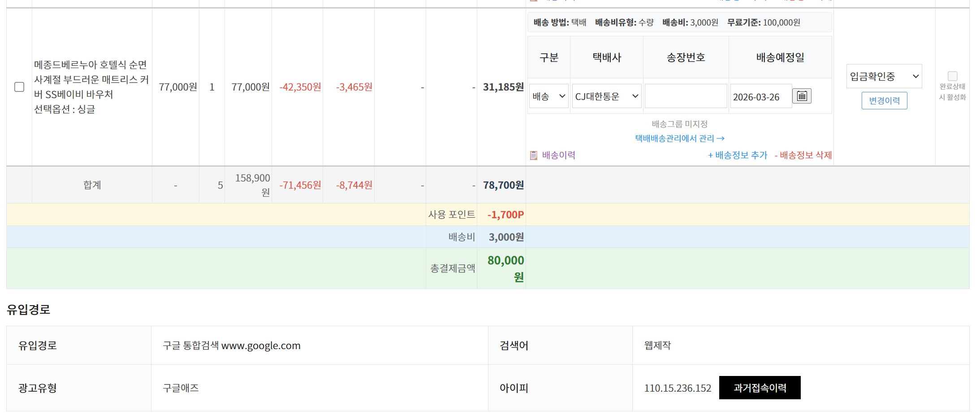Click the www.google.com referrer text

[x=261, y=346]
